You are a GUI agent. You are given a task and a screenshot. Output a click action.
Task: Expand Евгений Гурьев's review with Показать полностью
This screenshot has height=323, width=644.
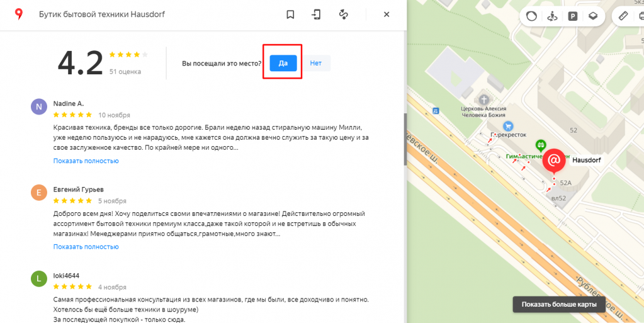pyautogui.click(x=86, y=247)
